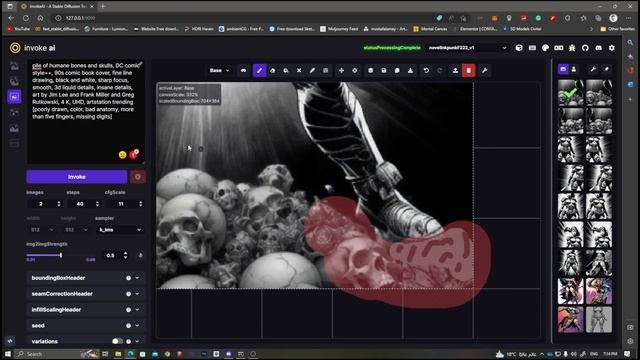The width and height of the screenshot is (640, 360).
Task: Click the mask options icon next to Base
Action: click(244, 71)
